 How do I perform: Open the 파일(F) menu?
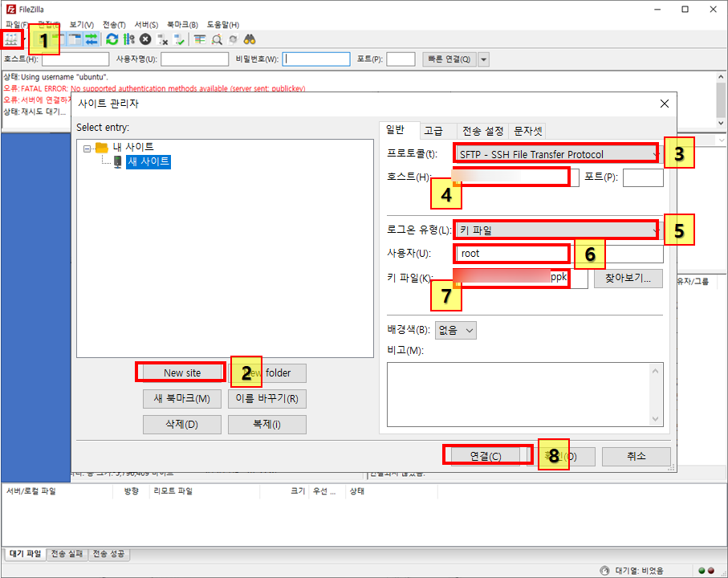[17, 25]
